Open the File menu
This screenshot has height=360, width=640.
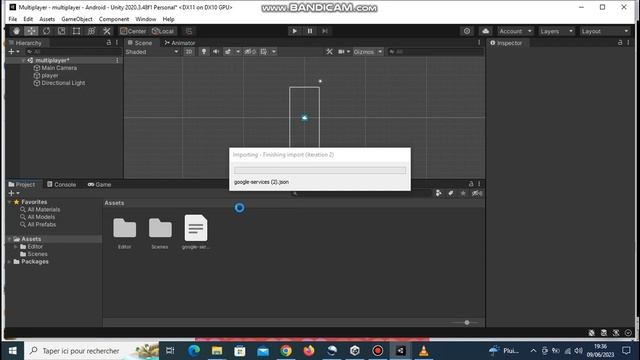(13, 19)
